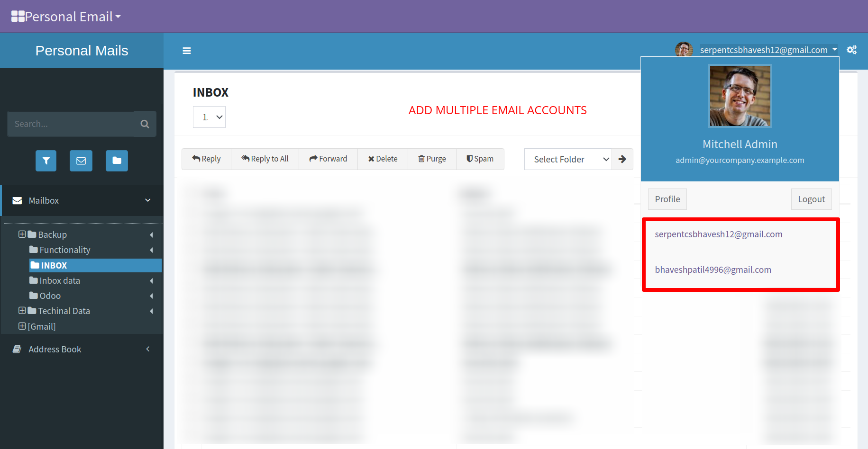This screenshot has height=449, width=868.
Task: Select the envelope compose icon in sidebar
Action: 81,161
